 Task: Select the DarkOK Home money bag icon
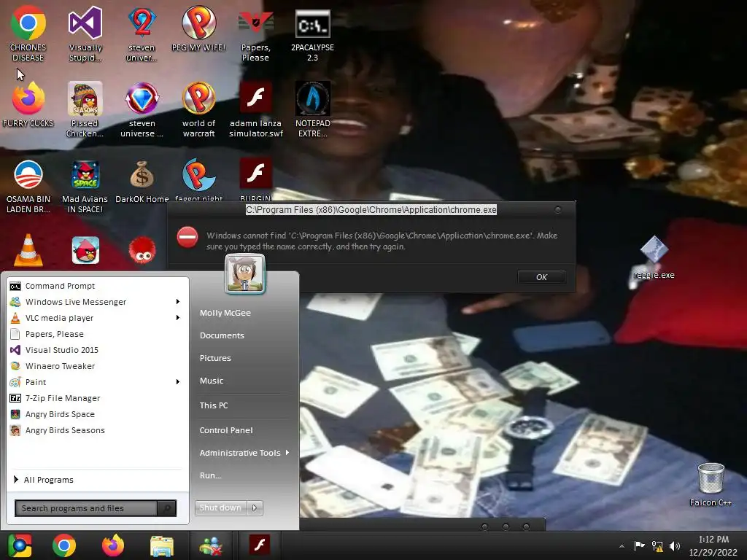coord(142,181)
